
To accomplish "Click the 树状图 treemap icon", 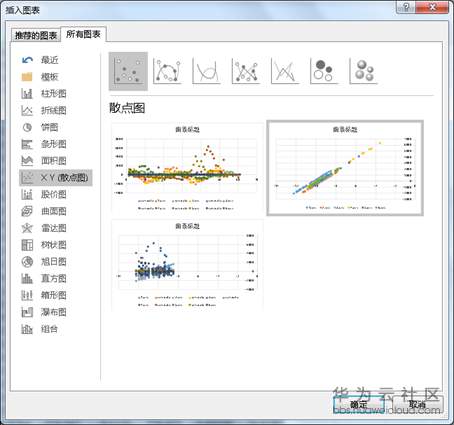I will coord(27,245).
